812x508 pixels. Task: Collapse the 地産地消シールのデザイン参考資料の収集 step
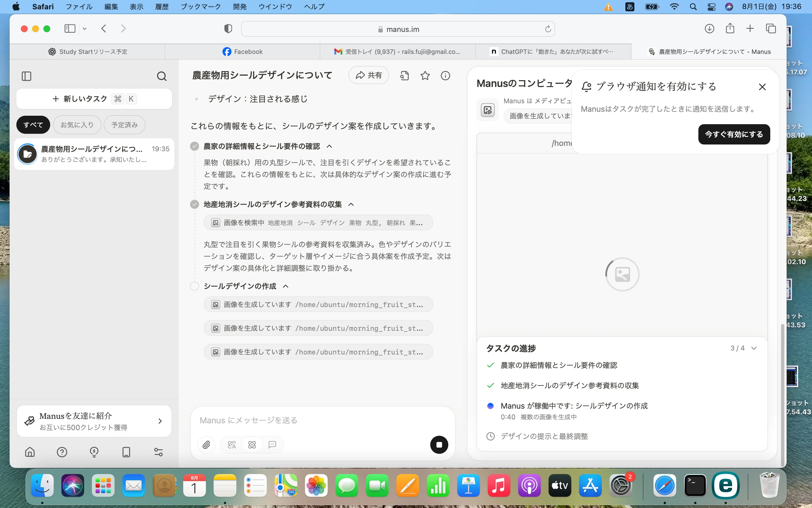(x=351, y=204)
